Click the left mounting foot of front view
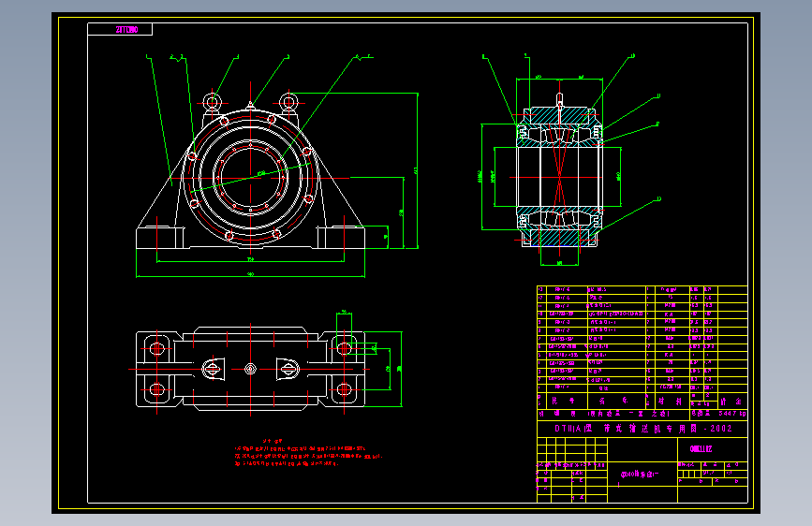Screen dimensions: 812x526 coord(160,238)
